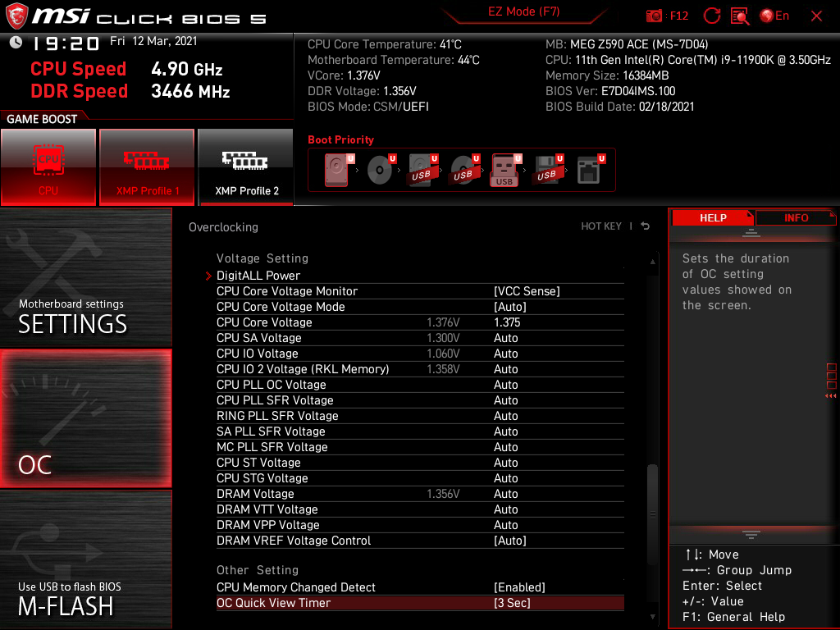Click the help panel lower collapse handle

coord(751,534)
